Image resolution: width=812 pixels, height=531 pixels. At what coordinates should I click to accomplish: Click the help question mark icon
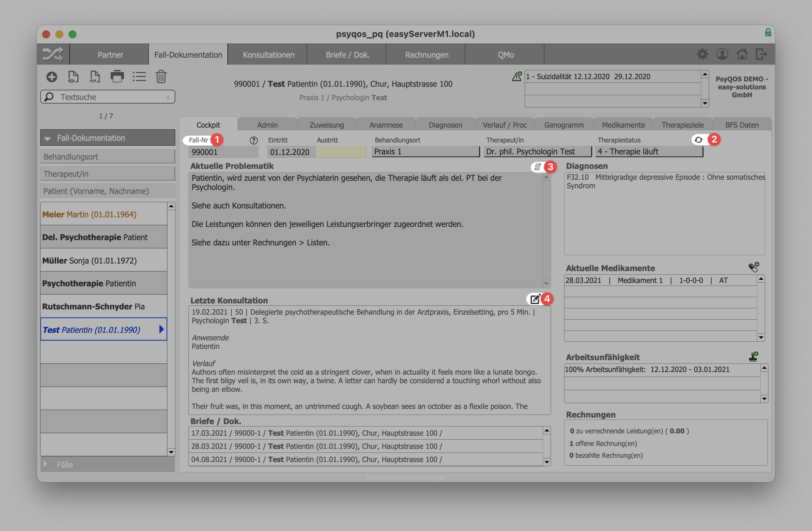click(x=253, y=141)
